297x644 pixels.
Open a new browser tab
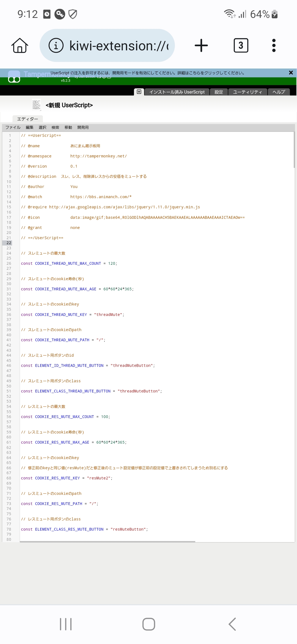[x=201, y=46]
